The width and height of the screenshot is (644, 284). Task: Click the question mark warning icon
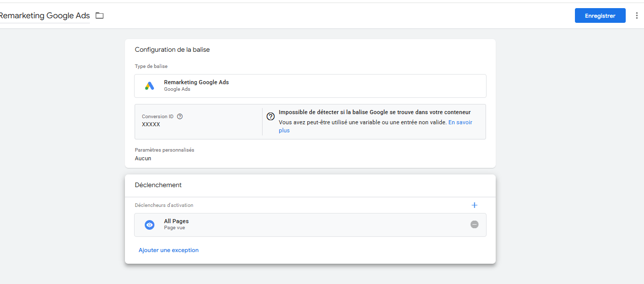(x=271, y=116)
